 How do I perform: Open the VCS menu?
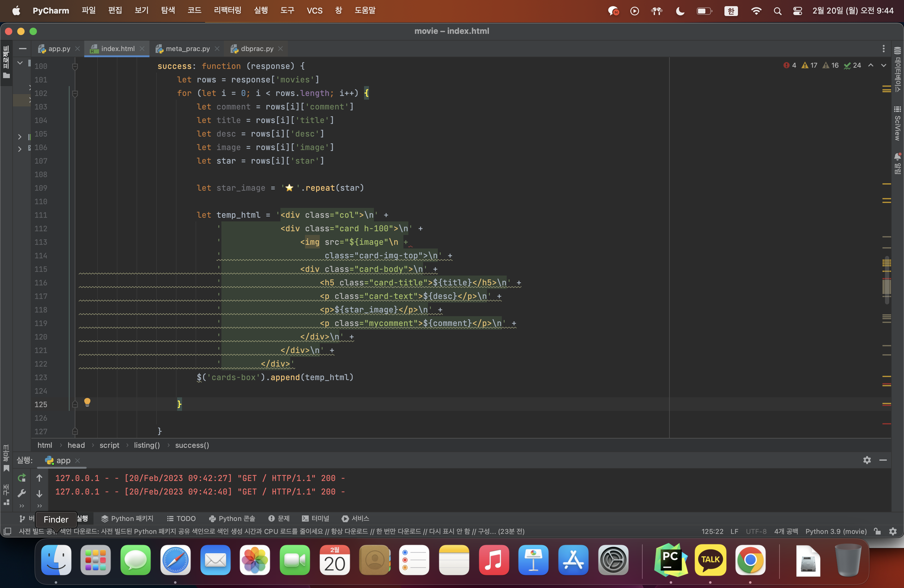click(x=315, y=11)
